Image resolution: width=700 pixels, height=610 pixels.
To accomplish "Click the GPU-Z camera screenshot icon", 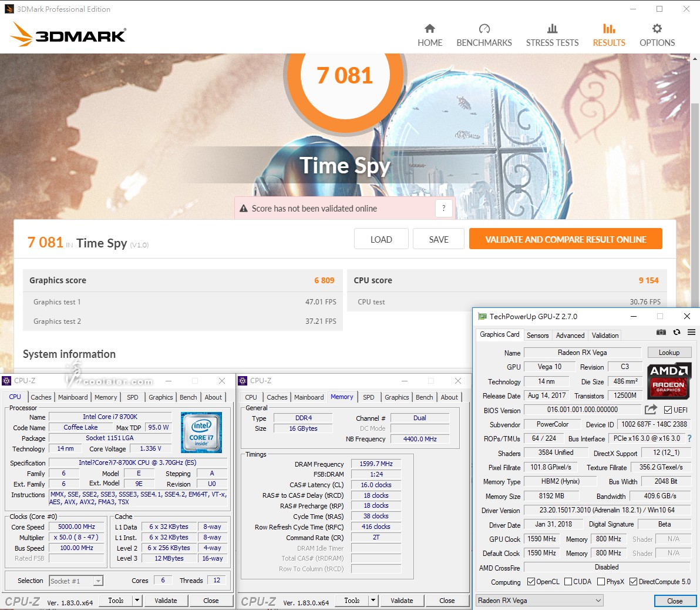I will click(661, 332).
